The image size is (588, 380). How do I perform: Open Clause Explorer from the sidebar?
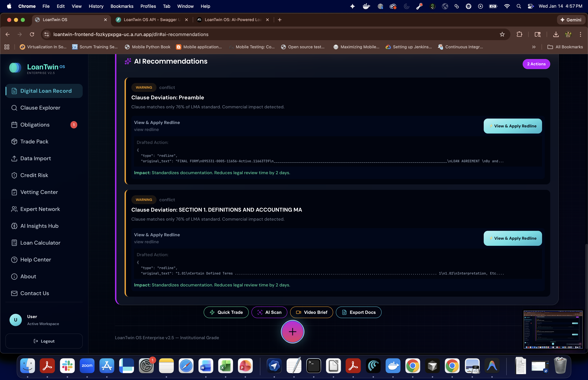coord(40,108)
